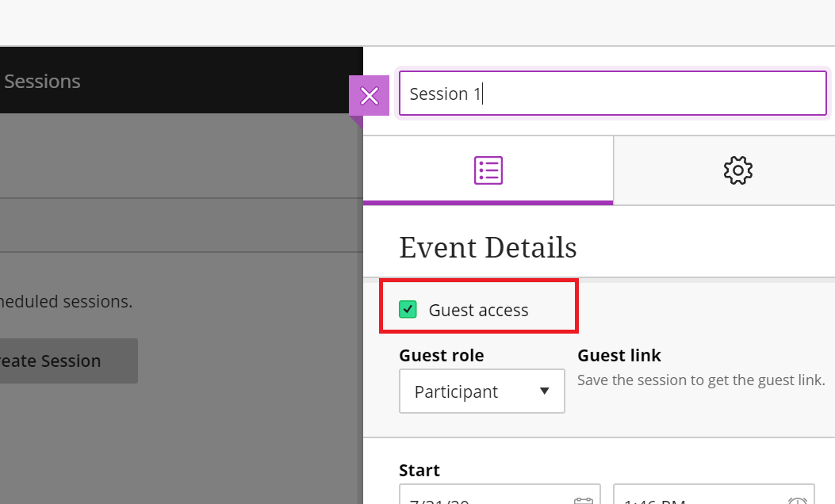The width and height of the screenshot is (835, 504).
Task: Open the start date calendar icon
Action: click(583, 499)
